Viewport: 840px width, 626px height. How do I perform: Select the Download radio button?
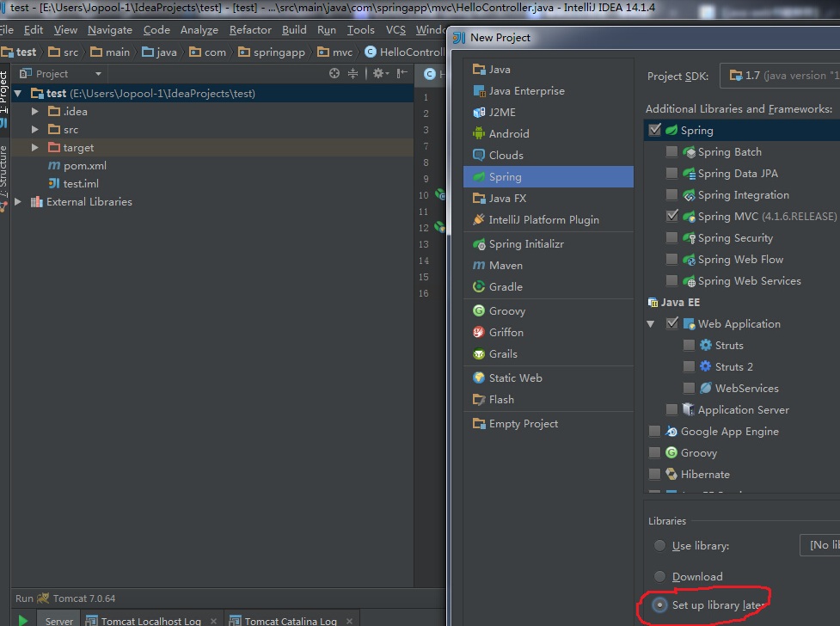coord(660,576)
